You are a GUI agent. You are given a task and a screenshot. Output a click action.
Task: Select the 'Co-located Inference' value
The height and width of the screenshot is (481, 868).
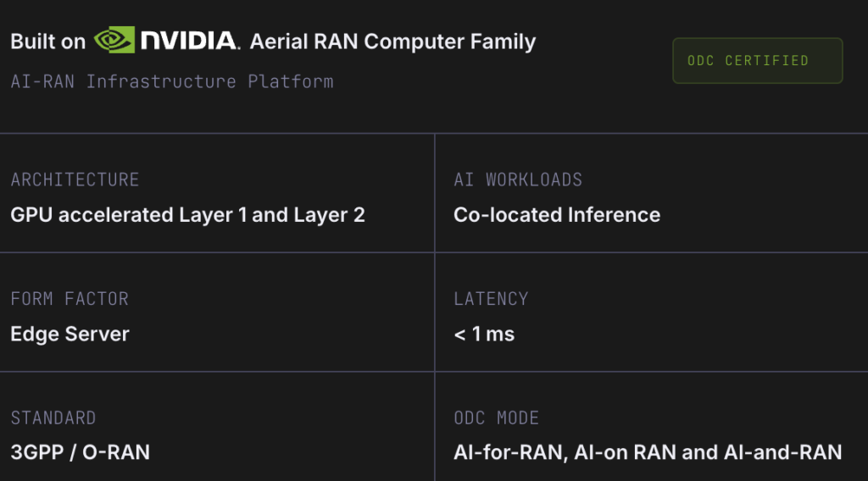coord(557,215)
